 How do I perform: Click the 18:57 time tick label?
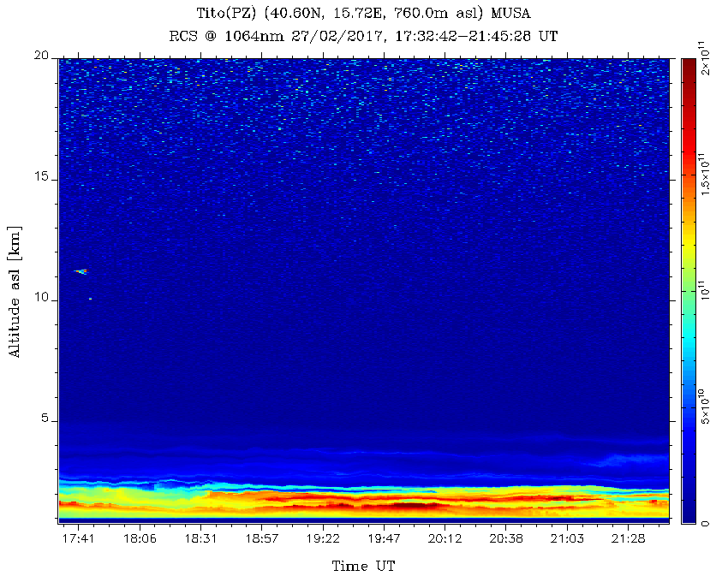pyautogui.click(x=262, y=539)
